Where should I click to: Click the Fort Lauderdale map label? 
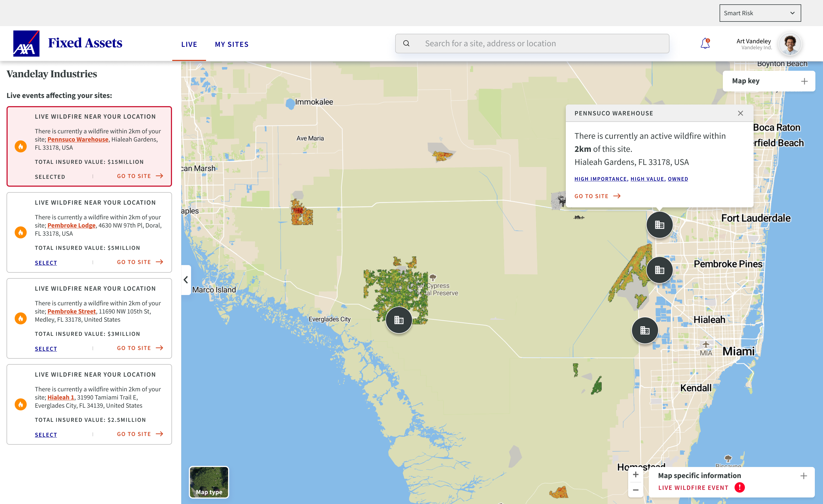[756, 218]
